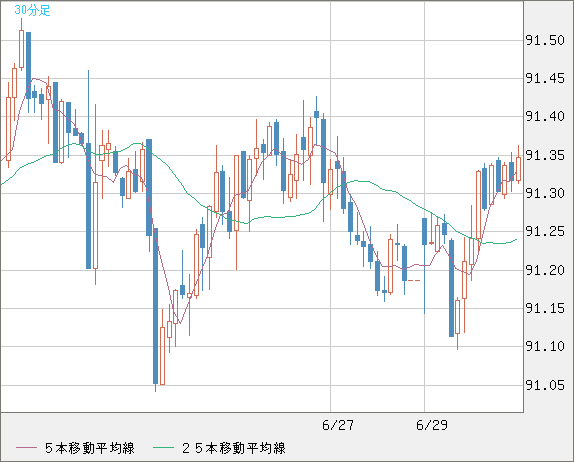Click the 91.05 price axis label
Viewport: 574px width, 462px height.
tap(545, 385)
